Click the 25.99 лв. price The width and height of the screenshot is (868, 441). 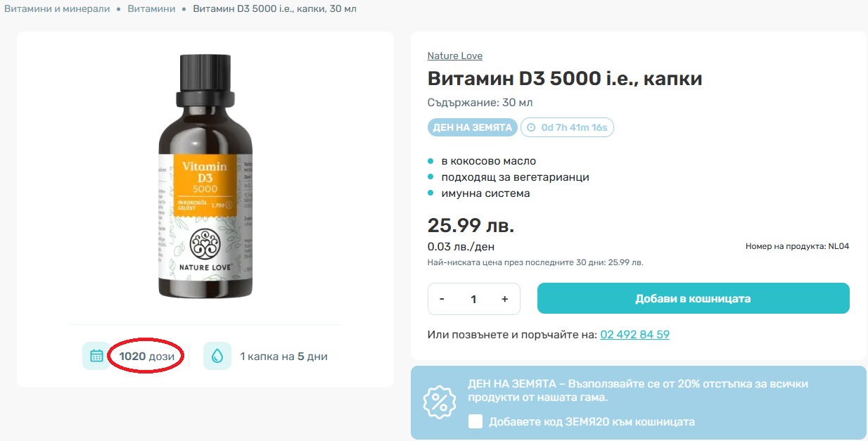(471, 226)
